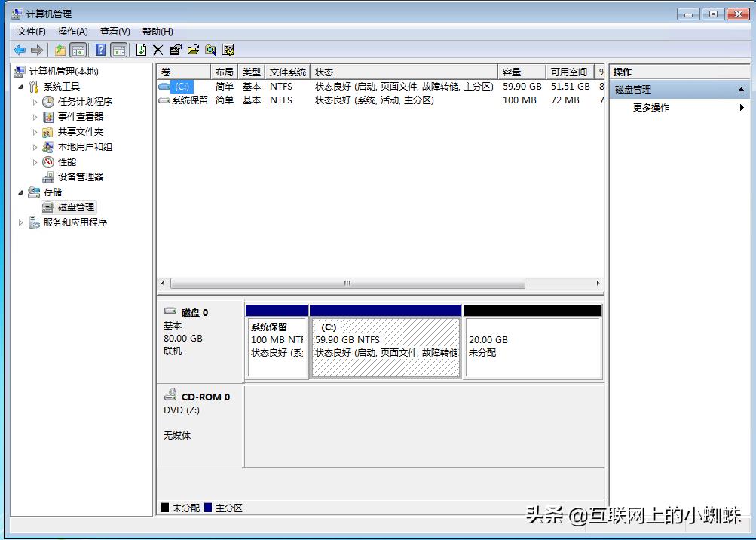The height and width of the screenshot is (540, 756).
Task: Sort by the 容量 column header
Action: pos(522,72)
